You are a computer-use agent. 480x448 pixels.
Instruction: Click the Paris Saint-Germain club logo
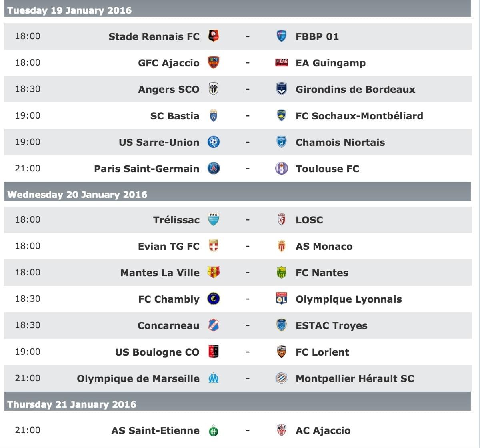pos(214,168)
